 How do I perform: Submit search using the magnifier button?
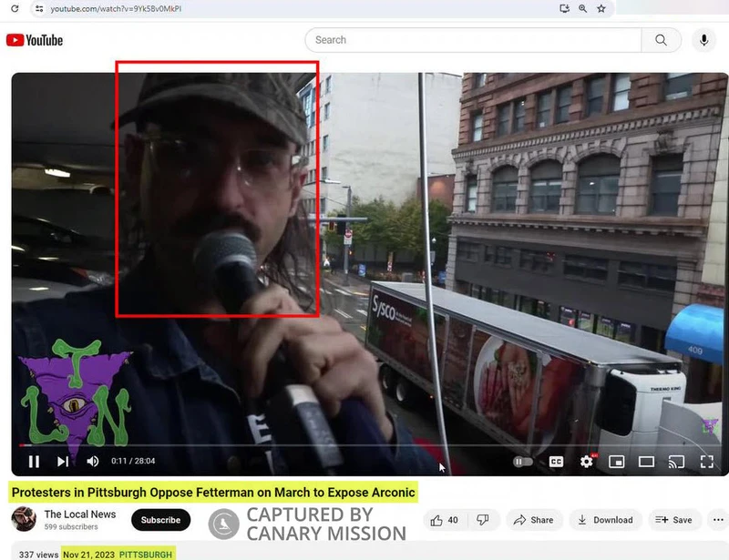[x=662, y=40]
